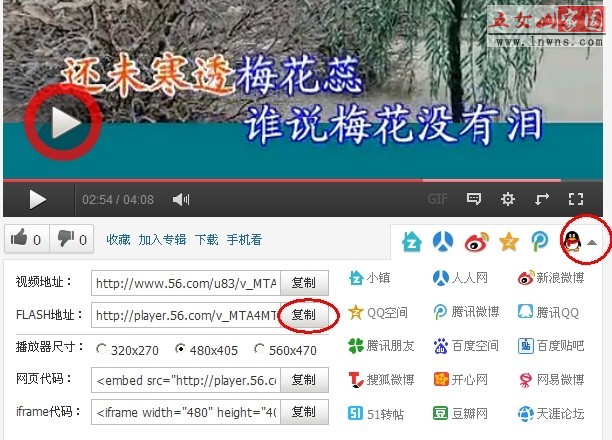Copy the 视频地址 with 复制 button
The width and height of the screenshot is (612, 440).
click(x=304, y=283)
